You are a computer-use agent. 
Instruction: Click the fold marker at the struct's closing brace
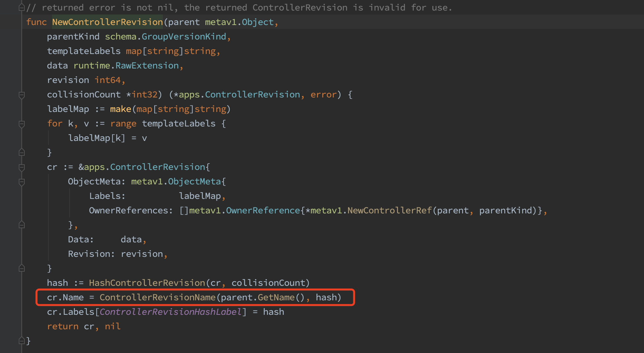click(22, 268)
